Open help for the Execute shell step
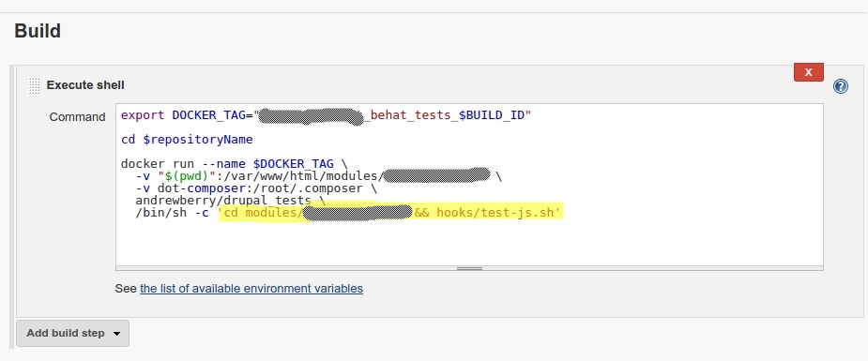 click(841, 86)
